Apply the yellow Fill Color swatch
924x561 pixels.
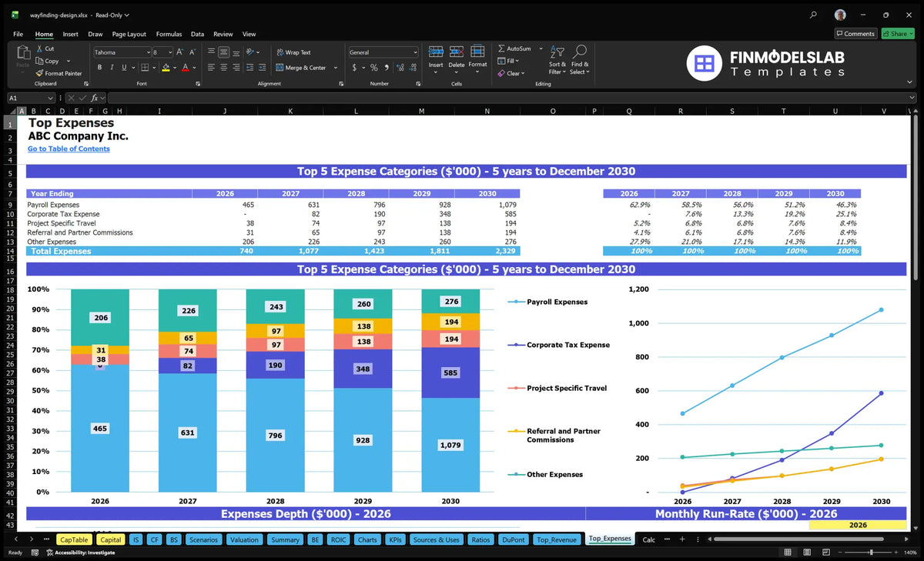(x=165, y=68)
